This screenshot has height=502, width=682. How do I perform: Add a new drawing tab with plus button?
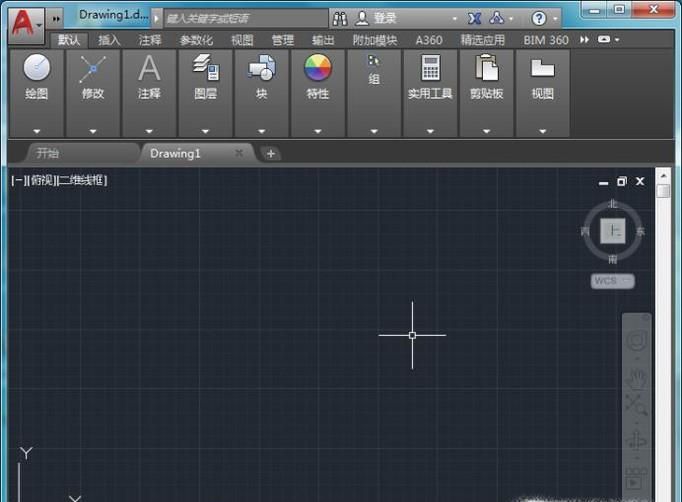coord(271,153)
